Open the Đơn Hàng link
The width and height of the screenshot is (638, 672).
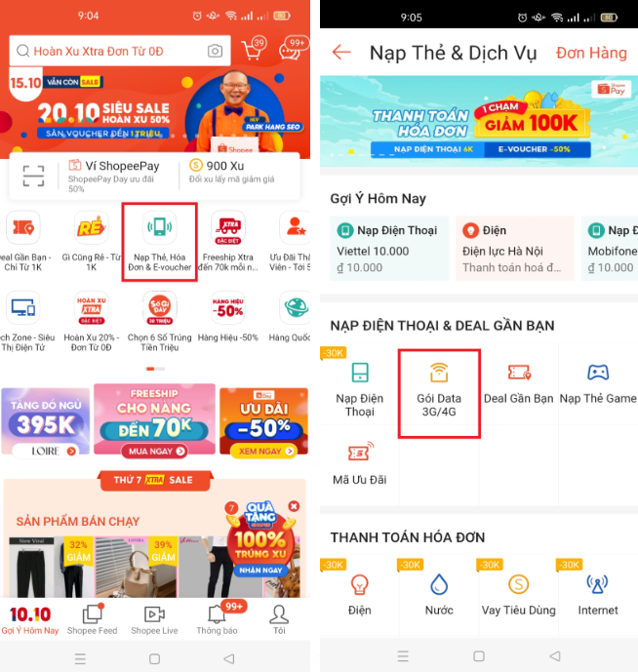[x=591, y=53]
